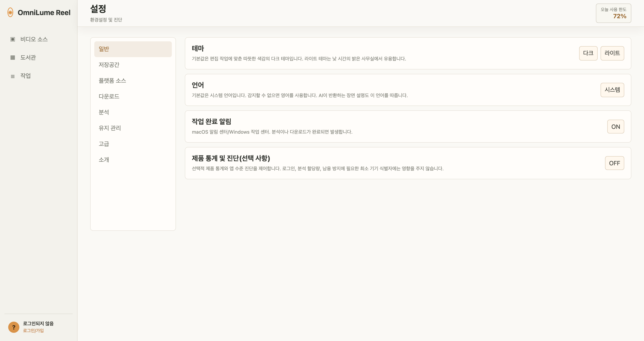Screen dimensions: 644x341
Task: Click the 제품 통계 및 진단(선택 사항) heading
Action: [231, 158]
